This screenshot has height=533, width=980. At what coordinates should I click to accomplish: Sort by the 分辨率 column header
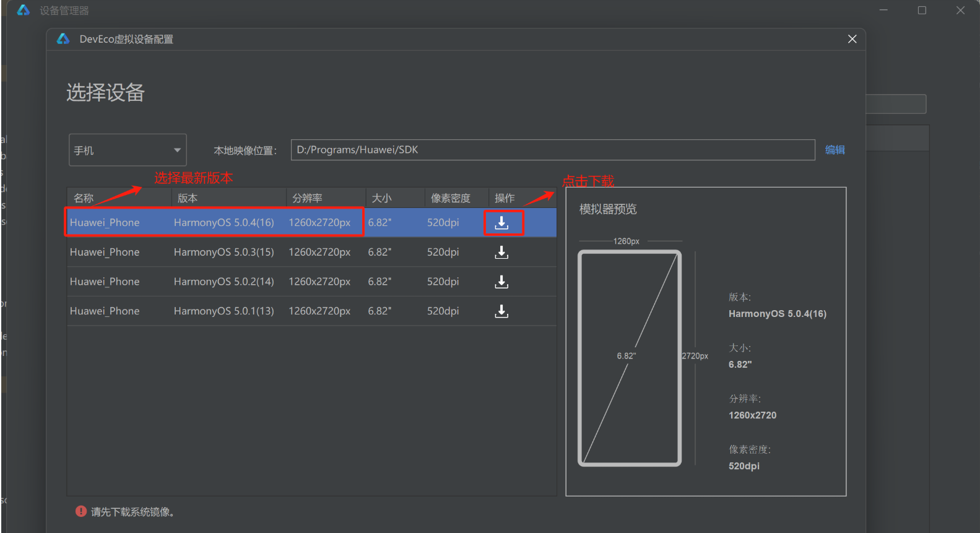click(326, 198)
